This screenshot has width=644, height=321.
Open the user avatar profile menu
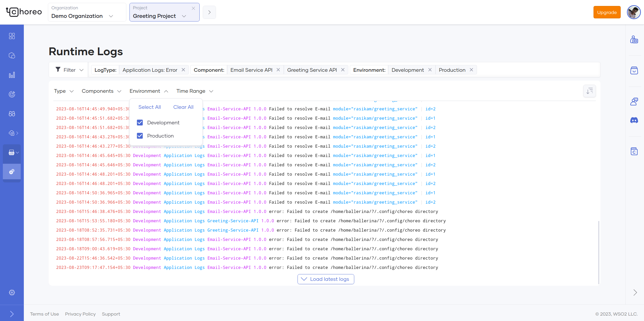point(634,12)
